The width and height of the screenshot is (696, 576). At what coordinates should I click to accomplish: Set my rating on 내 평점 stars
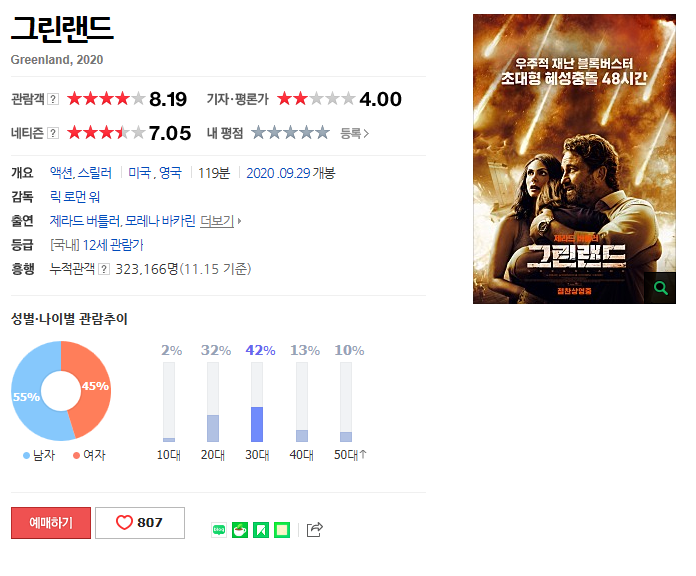point(290,133)
